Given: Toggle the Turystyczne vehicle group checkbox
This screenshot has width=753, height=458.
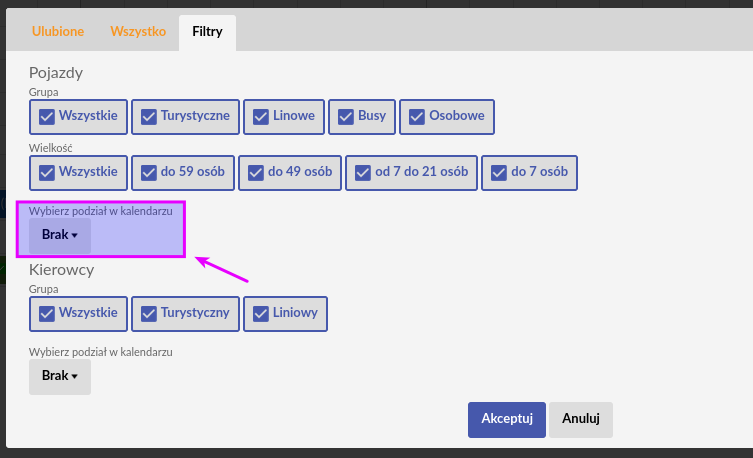Looking at the screenshot, I should (185, 117).
